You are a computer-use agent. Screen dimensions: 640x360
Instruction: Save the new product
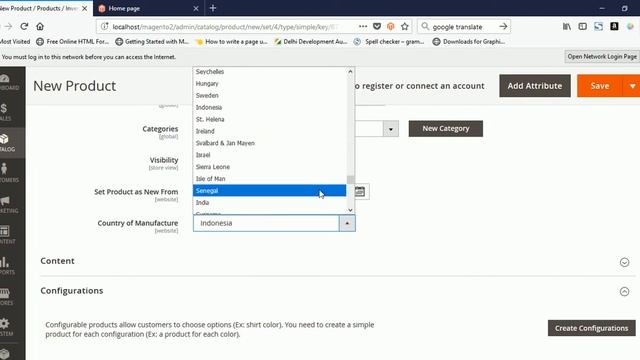coord(600,86)
